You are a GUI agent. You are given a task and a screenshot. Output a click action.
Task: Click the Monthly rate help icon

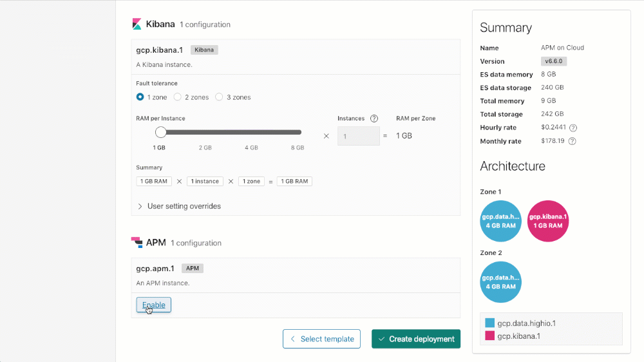coord(572,142)
